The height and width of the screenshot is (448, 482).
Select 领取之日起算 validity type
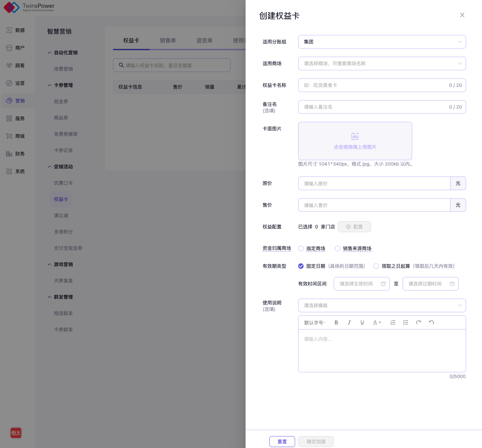pos(376,266)
